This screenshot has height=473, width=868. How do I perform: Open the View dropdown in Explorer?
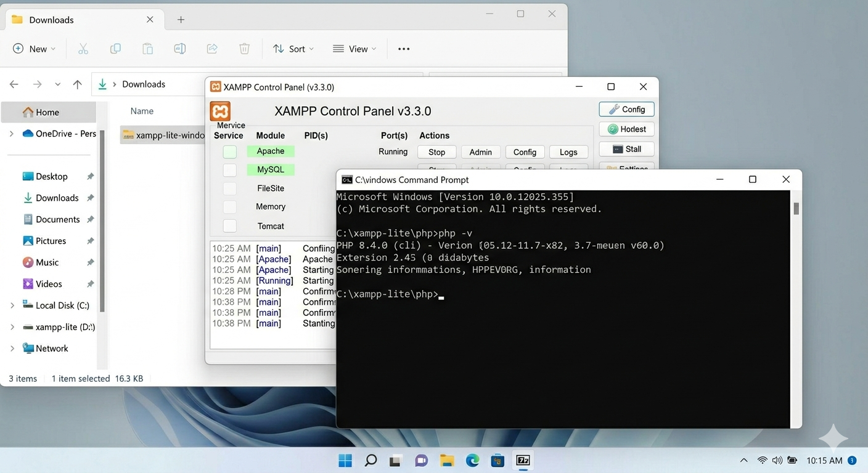tap(354, 49)
